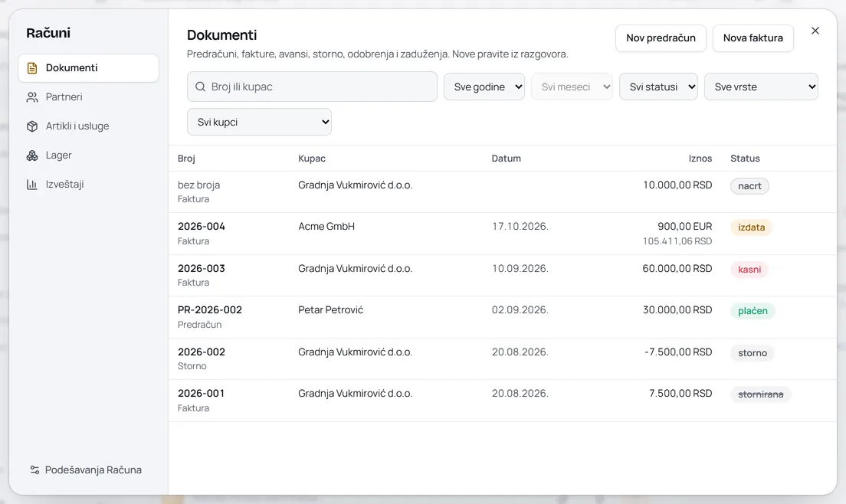This screenshot has height=504, width=846.
Task: Expand the Svi statusi status filter
Action: [659, 87]
